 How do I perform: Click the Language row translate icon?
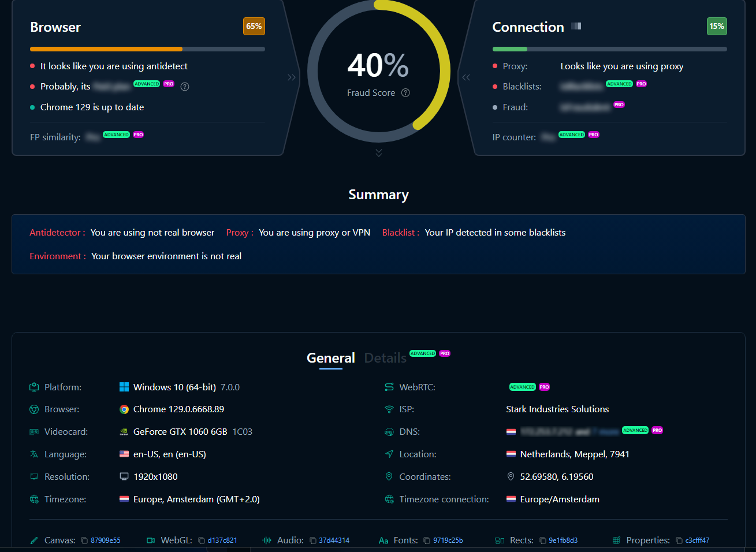[x=34, y=454]
